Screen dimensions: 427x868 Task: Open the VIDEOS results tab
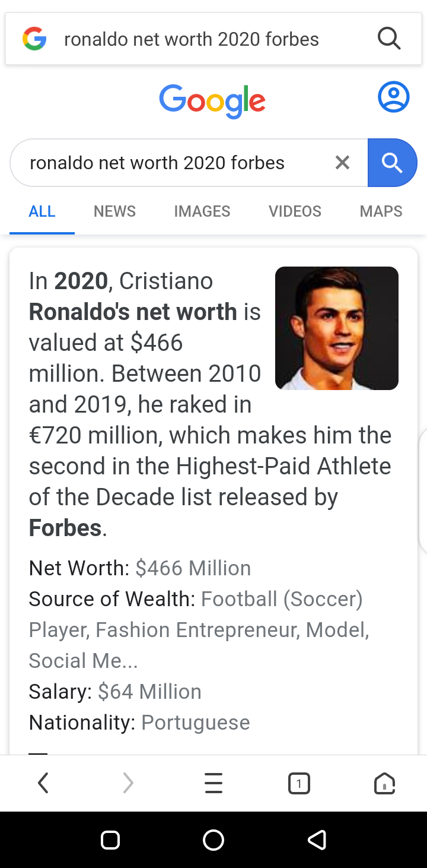[295, 211]
